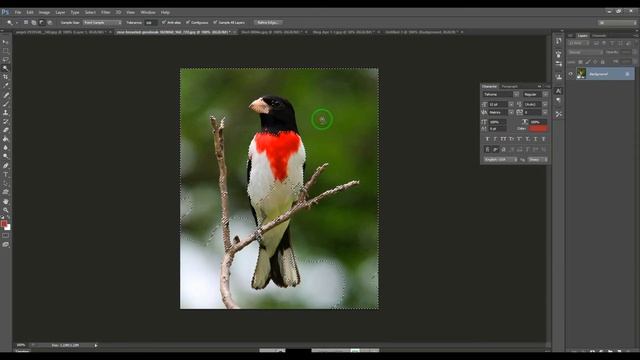Open the File menu

coord(18,12)
